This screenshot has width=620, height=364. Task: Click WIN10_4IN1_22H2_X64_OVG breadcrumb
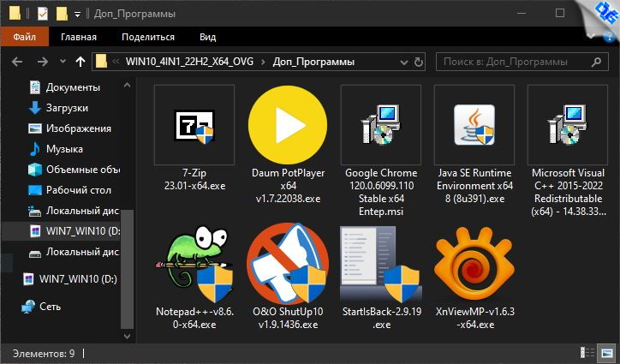coord(189,62)
